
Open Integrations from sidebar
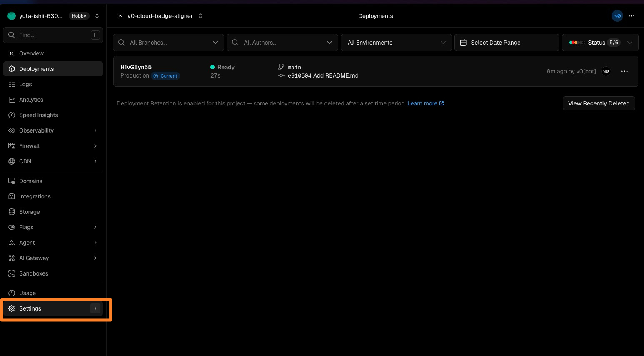pyautogui.click(x=35, y=196)
